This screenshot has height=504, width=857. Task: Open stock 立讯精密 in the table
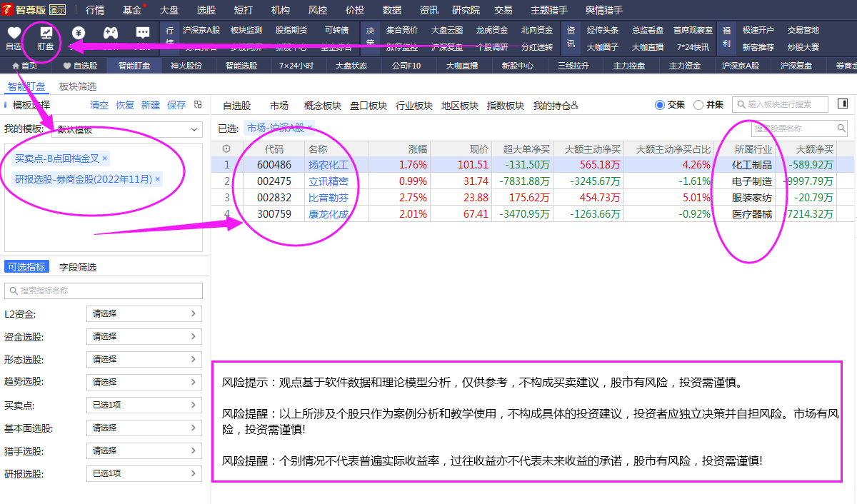[x=329, y=181]
